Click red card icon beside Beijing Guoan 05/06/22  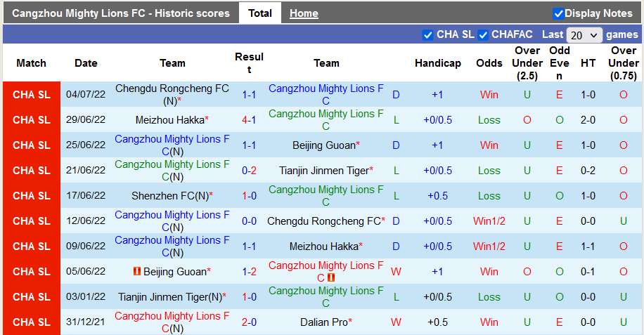click(137, 271)
